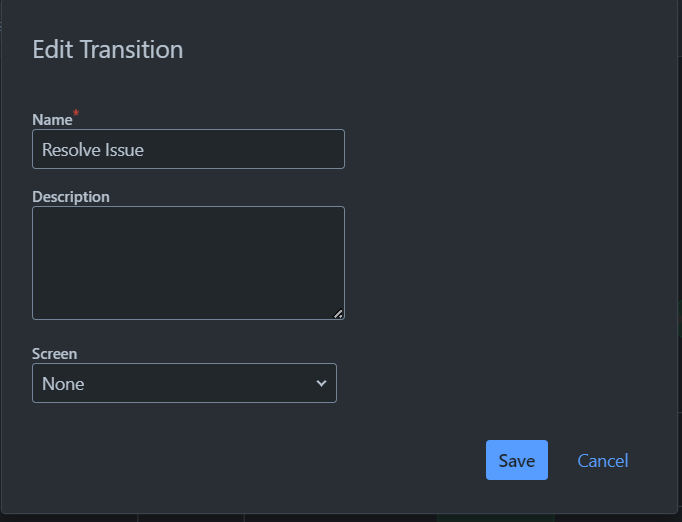
Task: Click the Description field label
Action: coord(71,197)
